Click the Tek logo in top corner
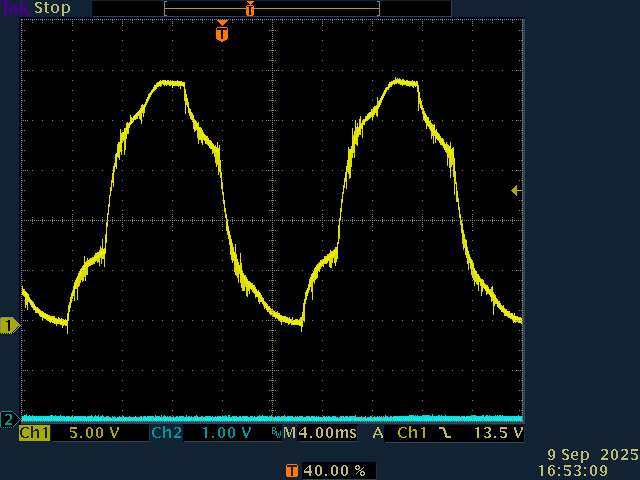 tap(15, 7)
